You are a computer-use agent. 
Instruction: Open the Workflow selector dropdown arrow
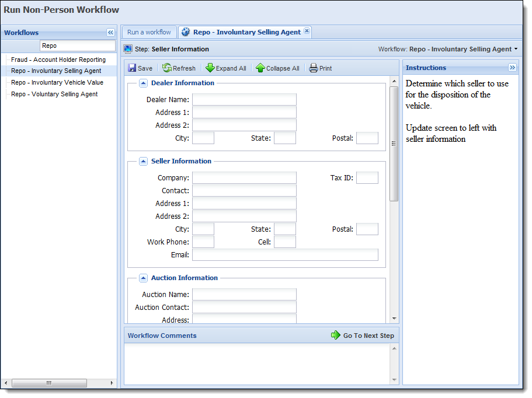(x=516, y=49)
